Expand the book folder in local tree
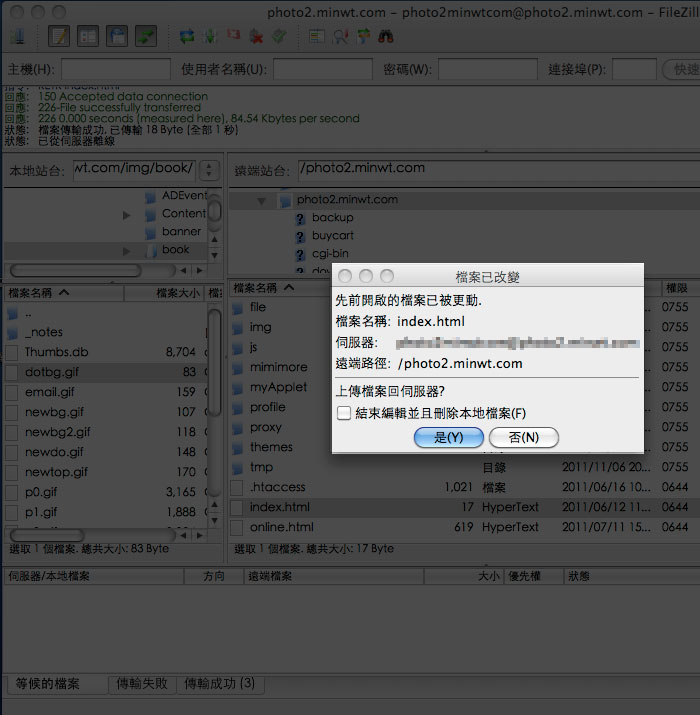 coord(126,251)
